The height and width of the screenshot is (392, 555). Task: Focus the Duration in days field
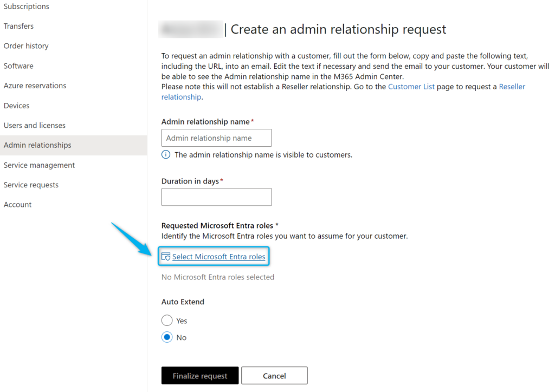click(216, 197)
